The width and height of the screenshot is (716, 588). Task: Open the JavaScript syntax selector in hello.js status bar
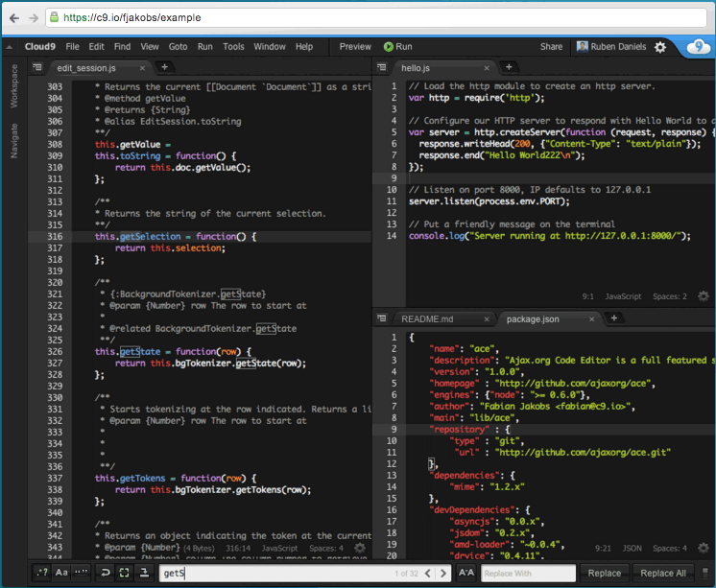tap(622, 297)
